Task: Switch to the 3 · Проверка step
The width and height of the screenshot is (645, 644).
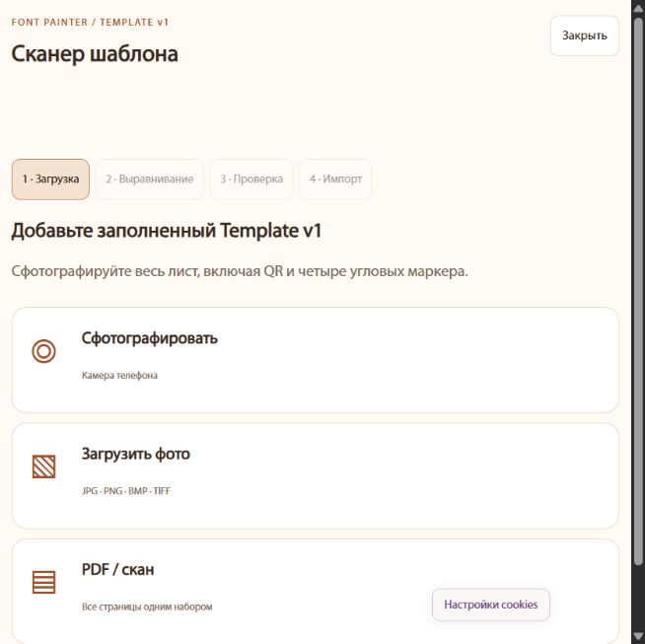Action: coord(251,179)
